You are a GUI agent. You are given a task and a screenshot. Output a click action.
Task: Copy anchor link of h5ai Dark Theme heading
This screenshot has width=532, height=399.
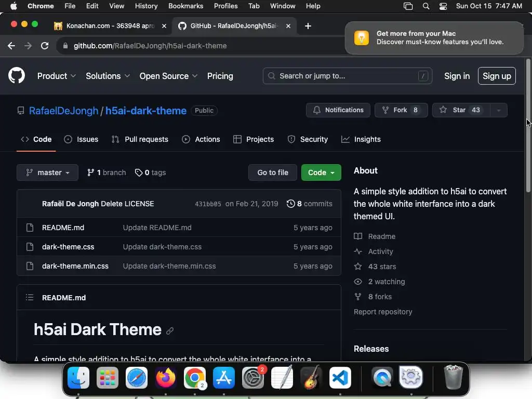tap(170, 331)
